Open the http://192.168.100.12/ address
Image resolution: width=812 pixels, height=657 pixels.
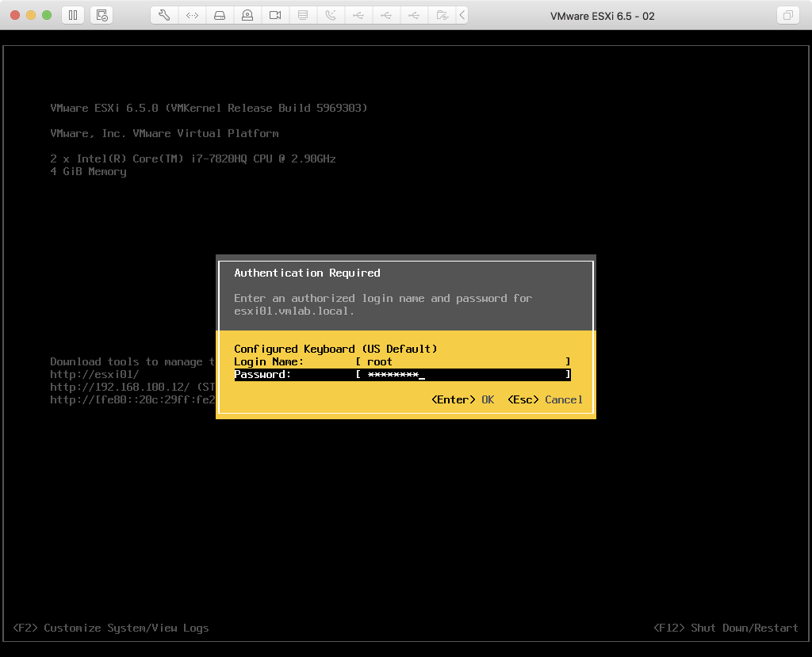coord(119,387)
